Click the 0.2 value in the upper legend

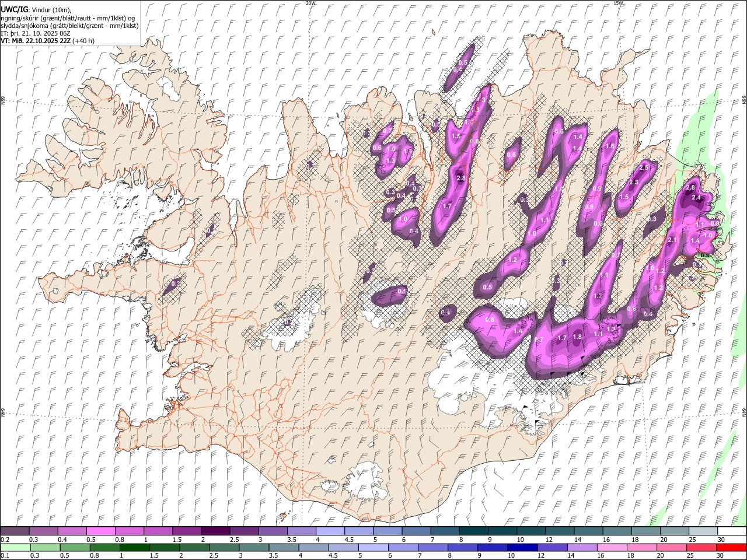tap(5, 540)
